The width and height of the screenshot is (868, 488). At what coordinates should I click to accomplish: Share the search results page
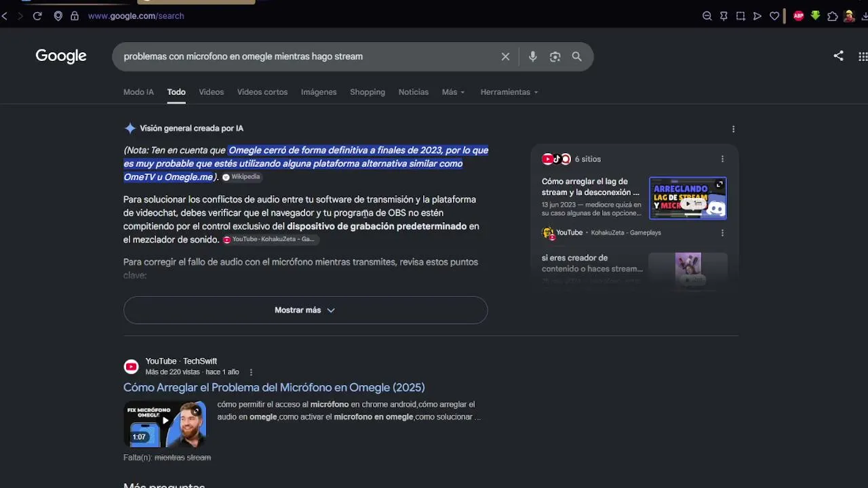tap(839, 56)
